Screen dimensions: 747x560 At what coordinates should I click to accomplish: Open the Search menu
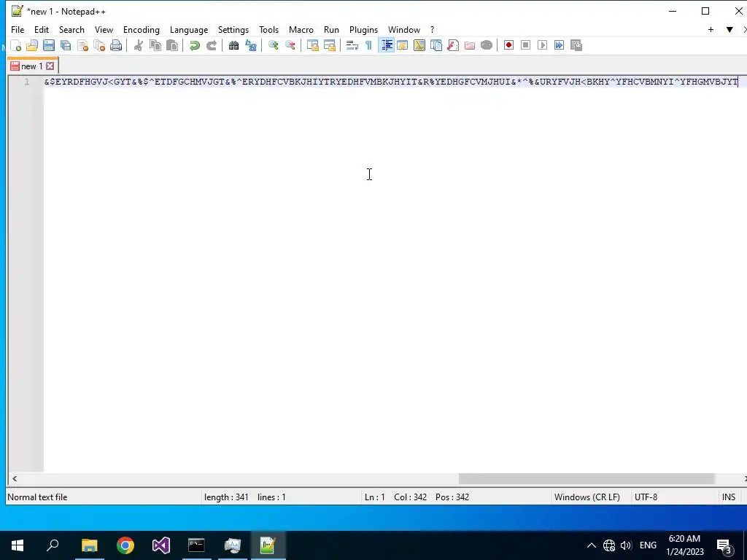pyautogui.click(x=71, y=29)
